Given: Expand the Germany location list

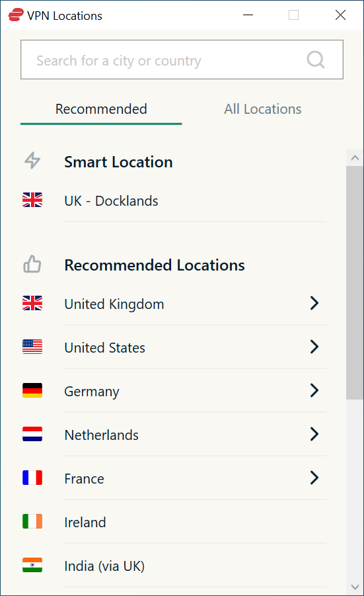Looking at the screenshot, I should [x=314, y=390].
